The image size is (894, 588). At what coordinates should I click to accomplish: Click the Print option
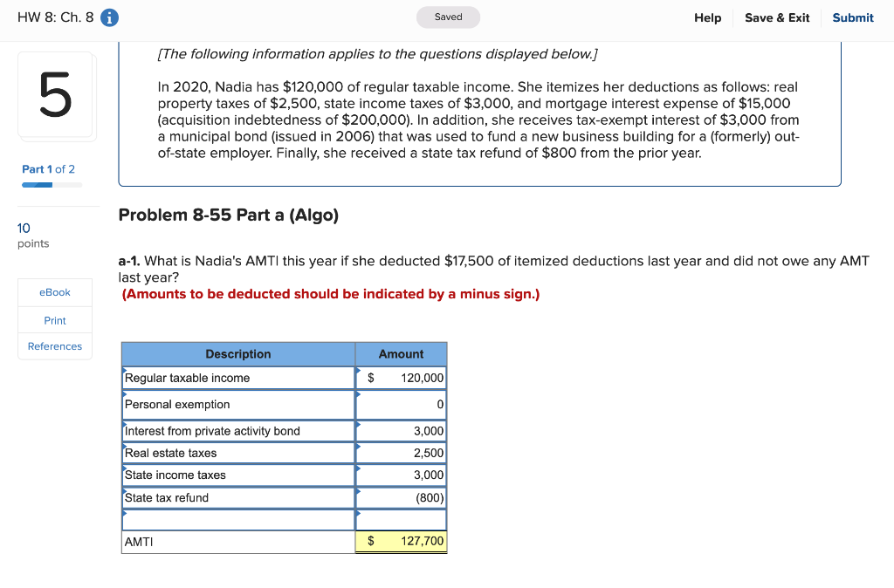click(x=54, y=319)
